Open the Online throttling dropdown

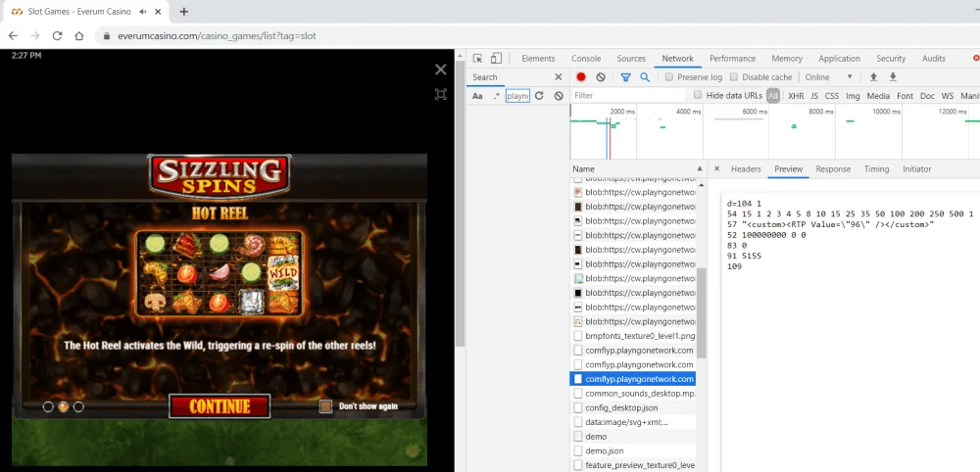pos(829,77)
